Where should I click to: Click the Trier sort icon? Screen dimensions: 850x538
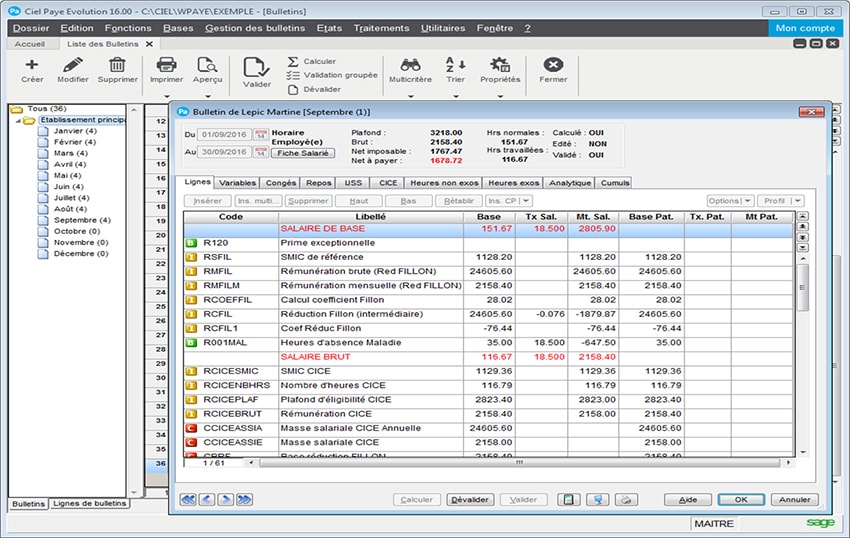(x=455, y=65)
